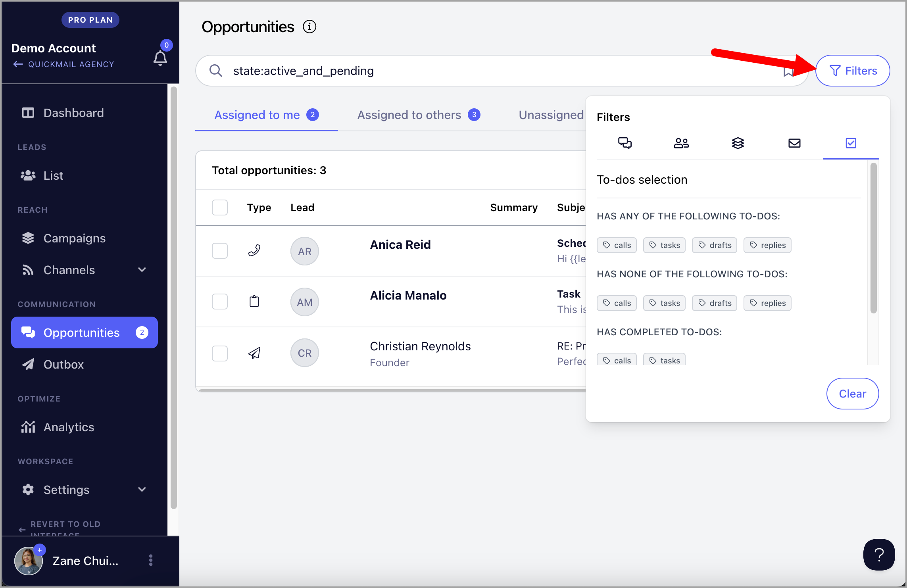Select all opportunities header checkbox

click(x=220, y=208)
